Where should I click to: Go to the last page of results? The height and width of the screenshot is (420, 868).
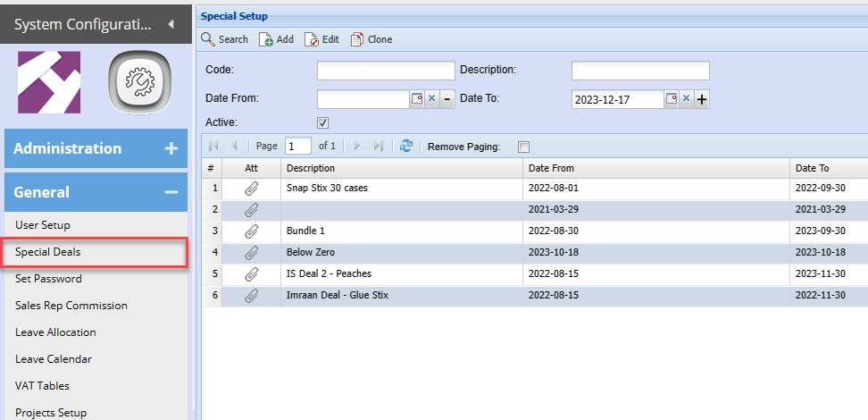pos(379,146)
